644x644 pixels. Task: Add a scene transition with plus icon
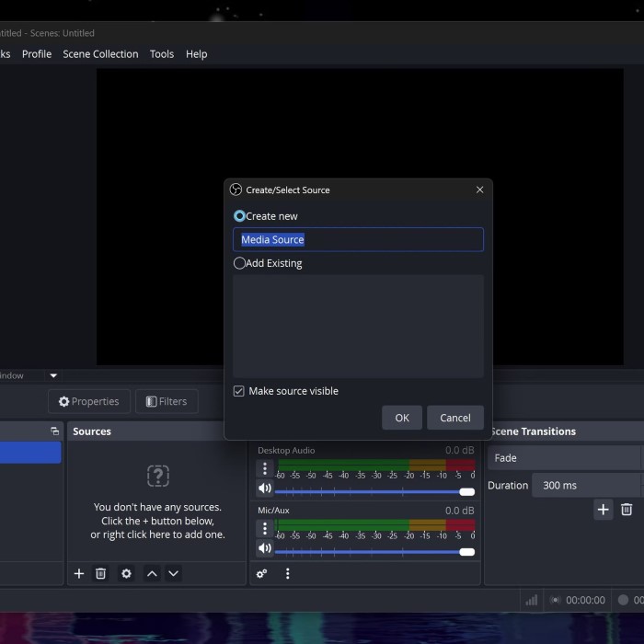point(603,510)
